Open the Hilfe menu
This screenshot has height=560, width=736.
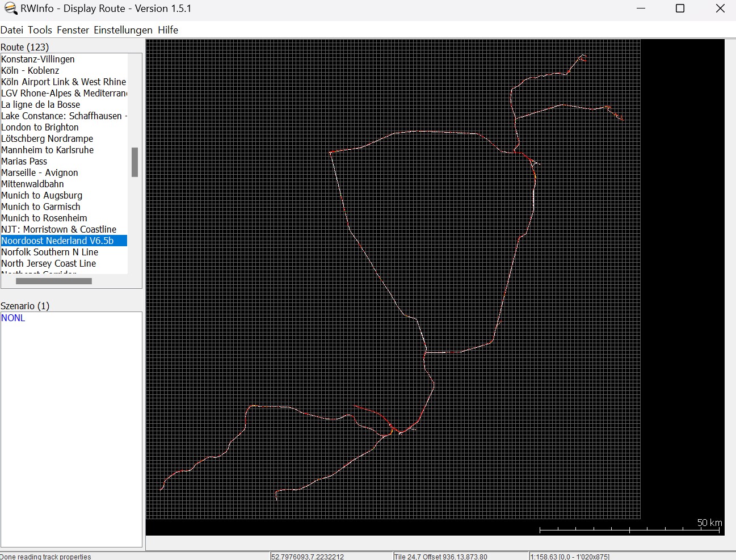[168, 30]
